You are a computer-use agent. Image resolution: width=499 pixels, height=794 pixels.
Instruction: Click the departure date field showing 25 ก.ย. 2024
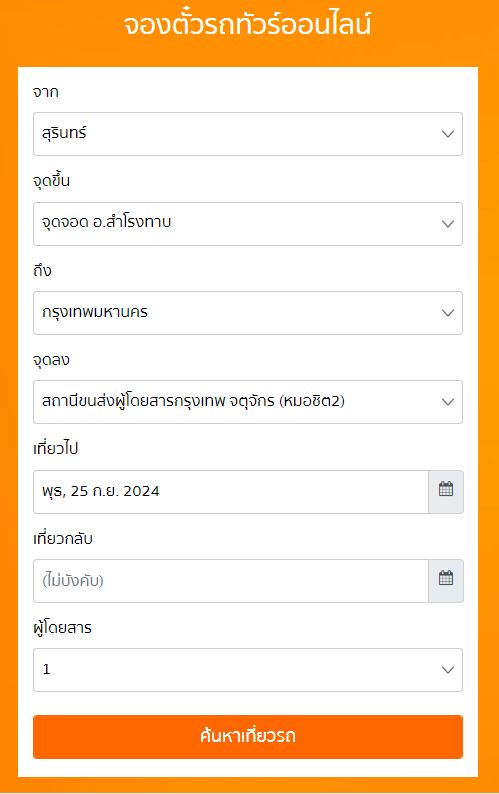coord(231,492)
